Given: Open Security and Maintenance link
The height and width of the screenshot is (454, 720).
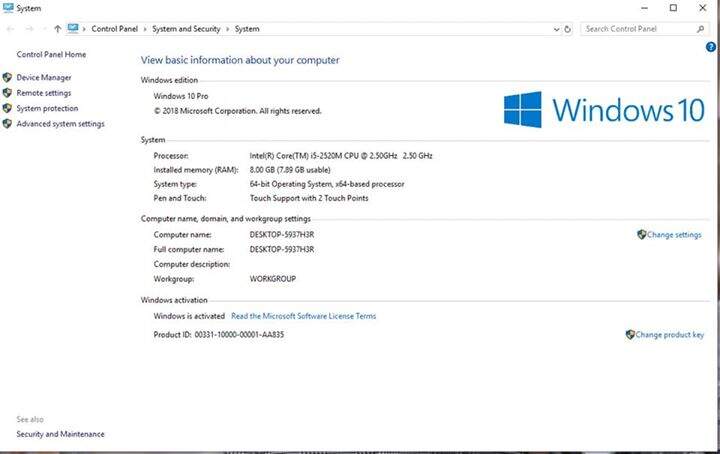Looking at the screenshot, I should pyautogui.click(x=60, y=434).
